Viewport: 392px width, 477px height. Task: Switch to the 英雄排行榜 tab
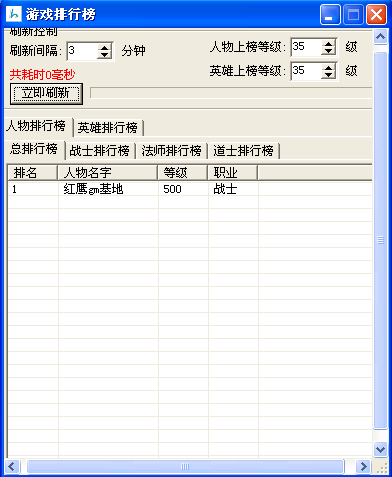108,128
